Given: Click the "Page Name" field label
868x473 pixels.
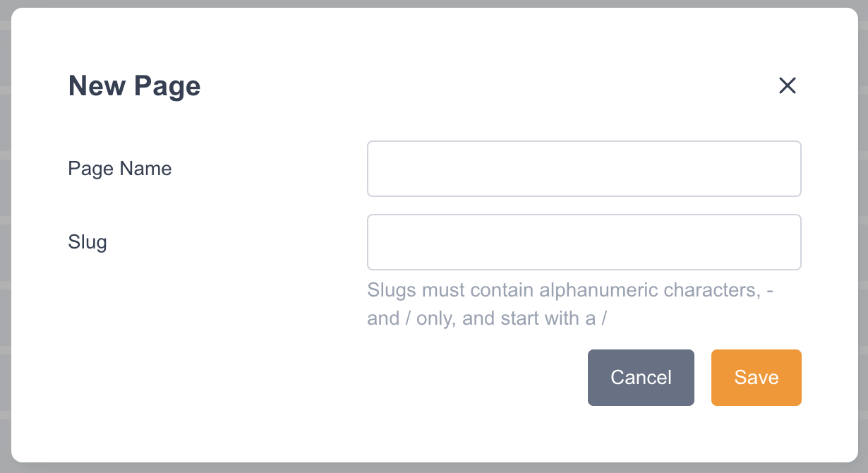Looking at the screenshot, I should (x=120, y=169).
